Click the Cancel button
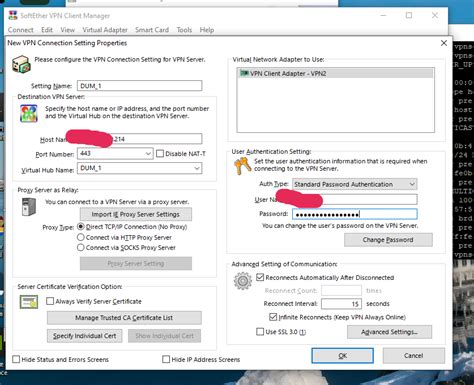Screen dimensions: 474x385 pyautogui.click(x=414, y=356)
